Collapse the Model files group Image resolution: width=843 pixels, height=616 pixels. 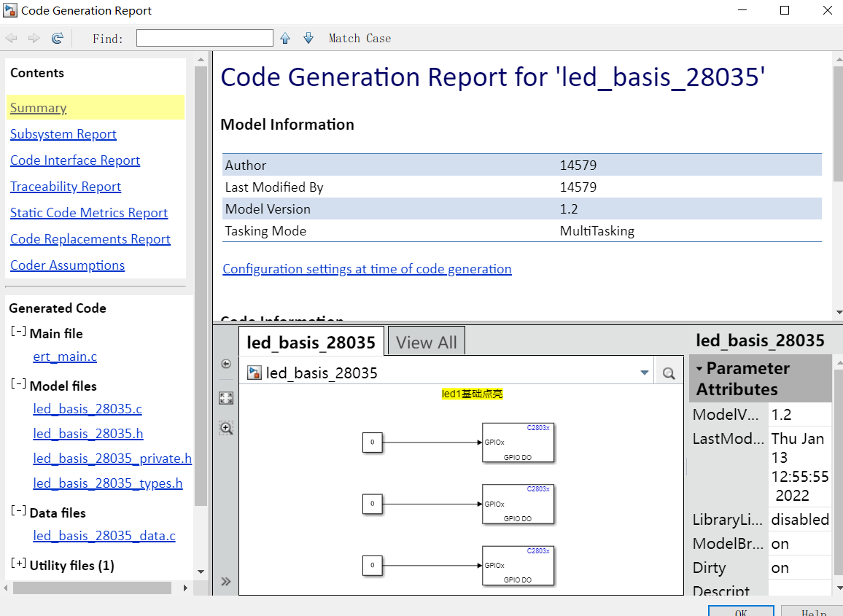click(18, 383)
